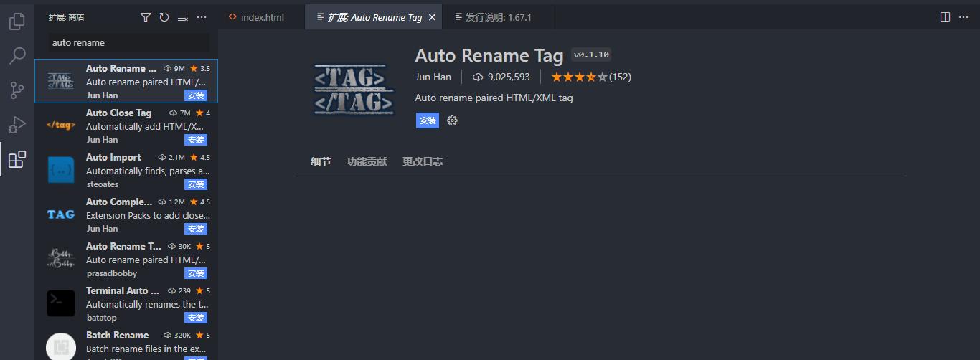Select Auto Rename Tag by Jun Han in list
The height and width of the screenshot is (360, 980).
(126, 81)
